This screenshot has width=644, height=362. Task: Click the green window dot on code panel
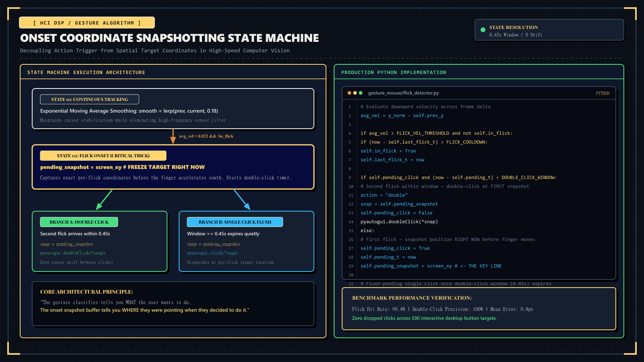click(x=361, y=93)
